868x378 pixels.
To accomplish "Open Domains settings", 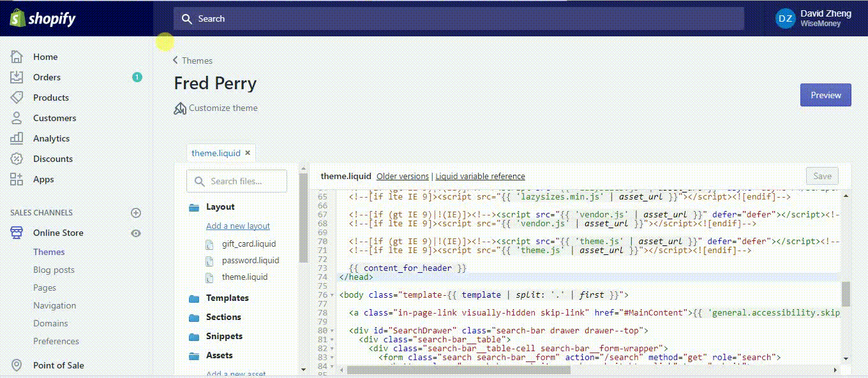I will pos(50,323).
